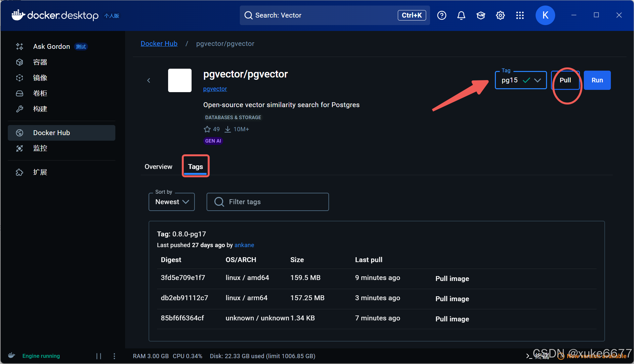
Task: Select Docker Hub in the sidebar
Action: point(61,133)
